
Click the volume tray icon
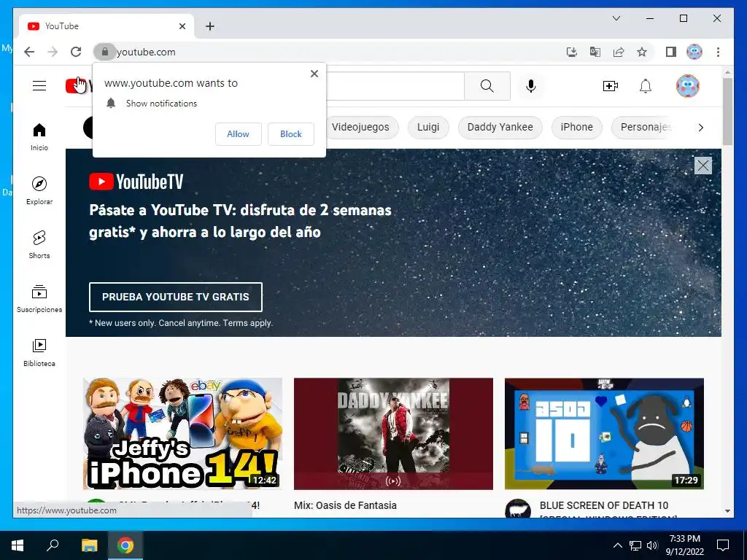point(652,545)
